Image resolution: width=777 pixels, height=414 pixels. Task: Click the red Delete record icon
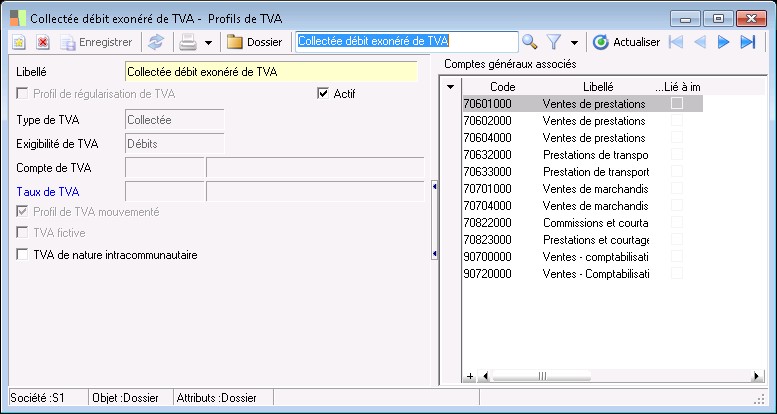(x=43, y=43)
